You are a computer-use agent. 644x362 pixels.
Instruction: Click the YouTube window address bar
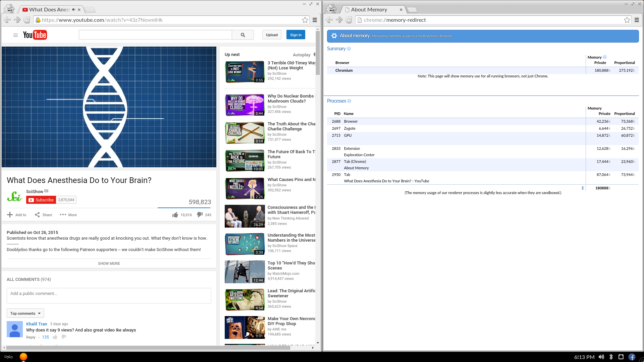171,20
